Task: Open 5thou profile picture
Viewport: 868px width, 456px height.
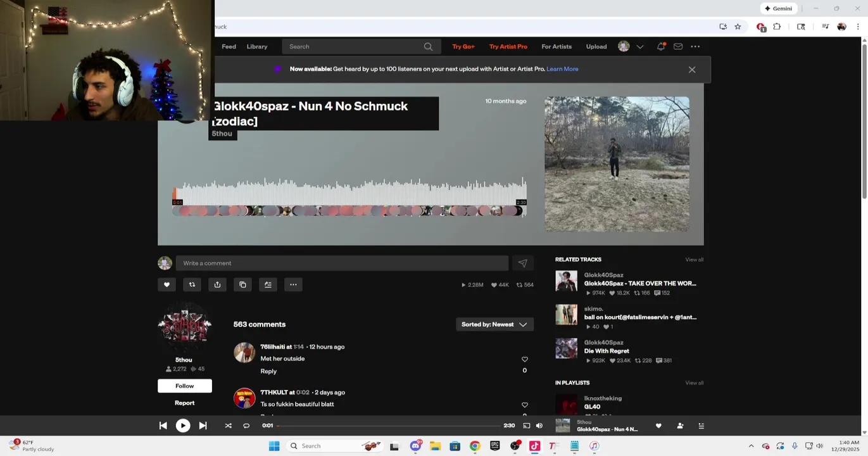Action: tap(184, 327)
